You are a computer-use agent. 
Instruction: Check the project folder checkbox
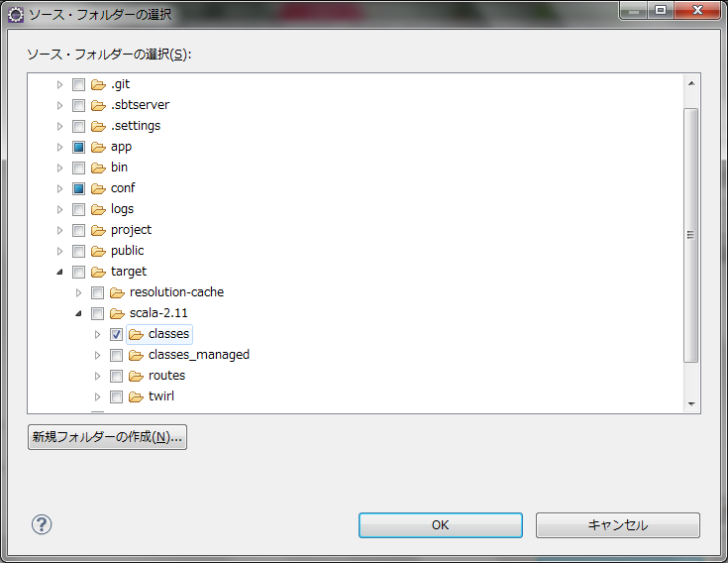78,230
